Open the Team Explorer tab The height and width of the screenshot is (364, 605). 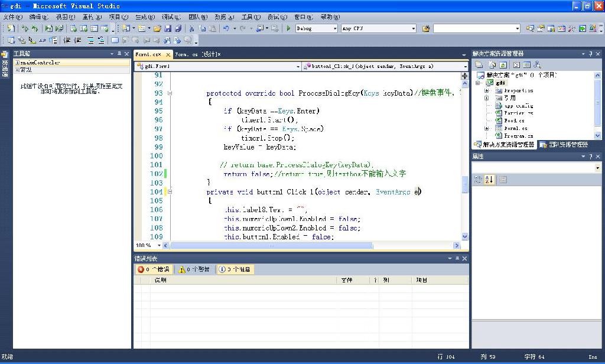pyautogui.click(x=564, y=144)
